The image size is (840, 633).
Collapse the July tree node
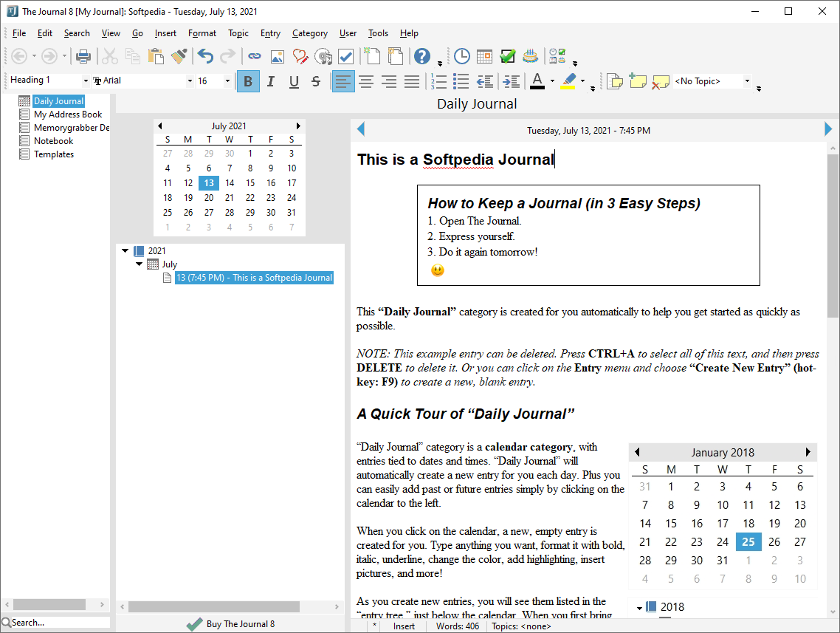click(140, 264)
